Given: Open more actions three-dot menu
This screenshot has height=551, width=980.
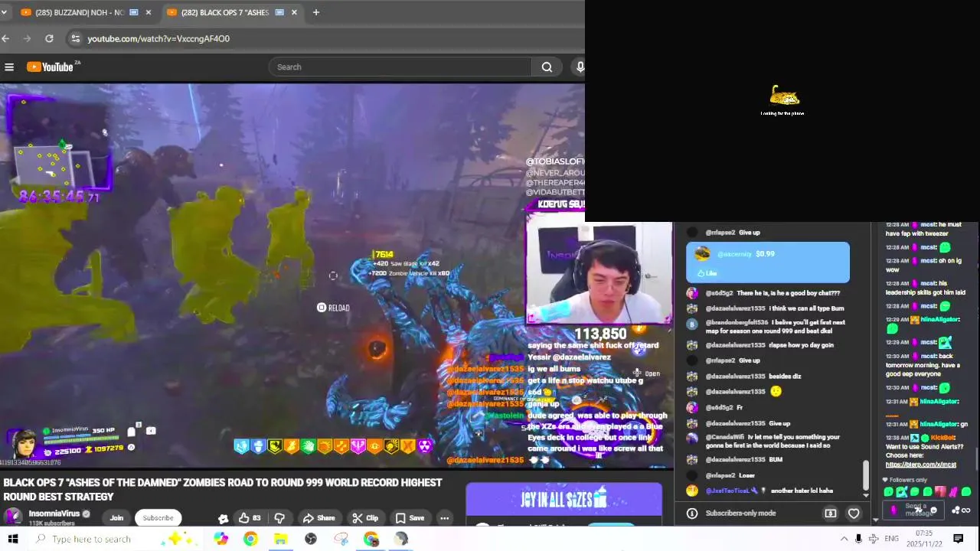Looking at the screenshot, I should tap(444, 518).
